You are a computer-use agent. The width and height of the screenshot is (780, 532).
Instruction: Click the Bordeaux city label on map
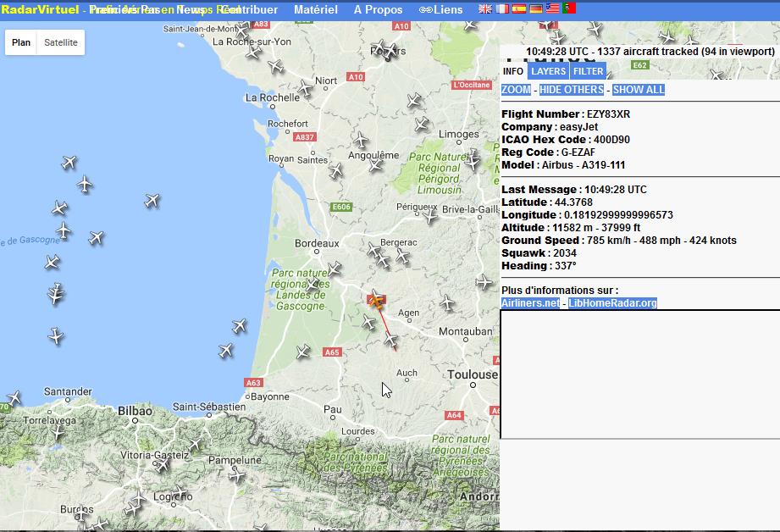[x=317, y=243]
